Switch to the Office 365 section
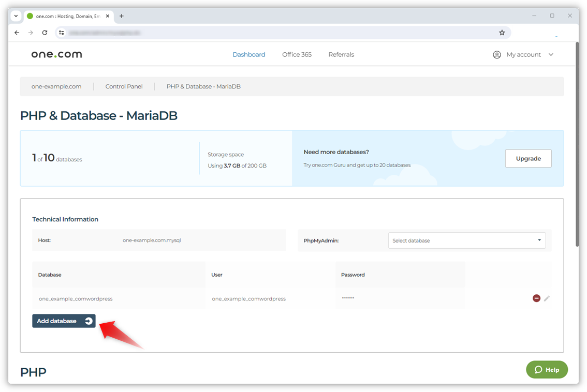Image resolution: width=587 pixels, height=392 pixels. 297,54
